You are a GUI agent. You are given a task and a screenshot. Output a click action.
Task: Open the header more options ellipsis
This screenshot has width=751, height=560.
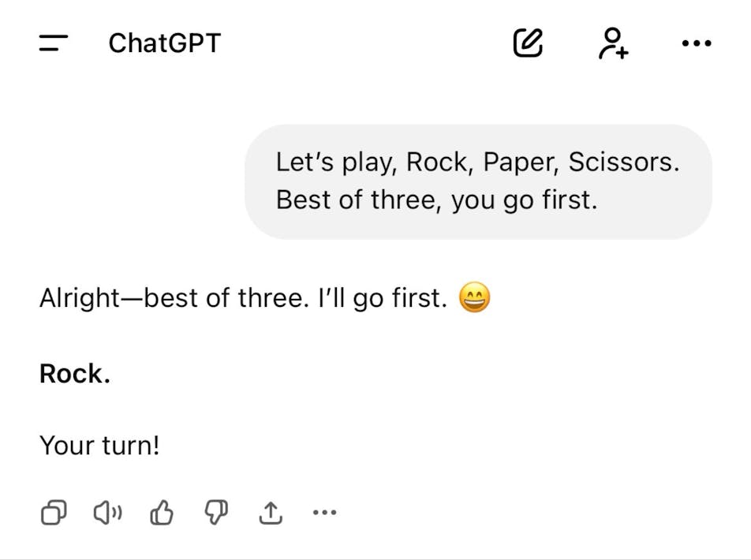pos(696,43)
